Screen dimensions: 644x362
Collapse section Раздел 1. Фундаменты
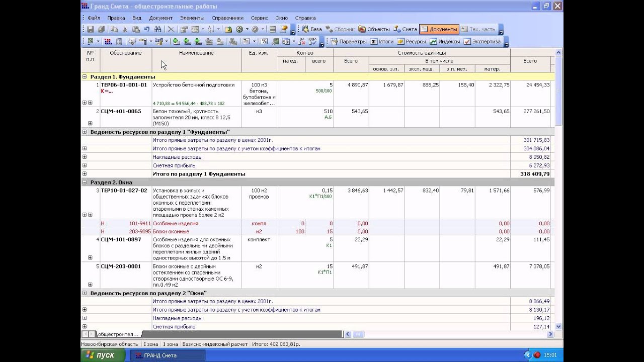(x=85, y=77)
